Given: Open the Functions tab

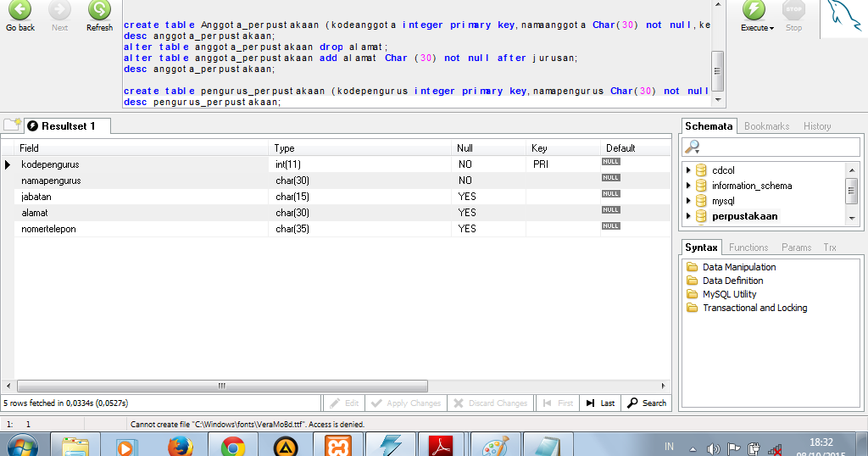Looking at the screenshot, I should click(x=748, y=247).
